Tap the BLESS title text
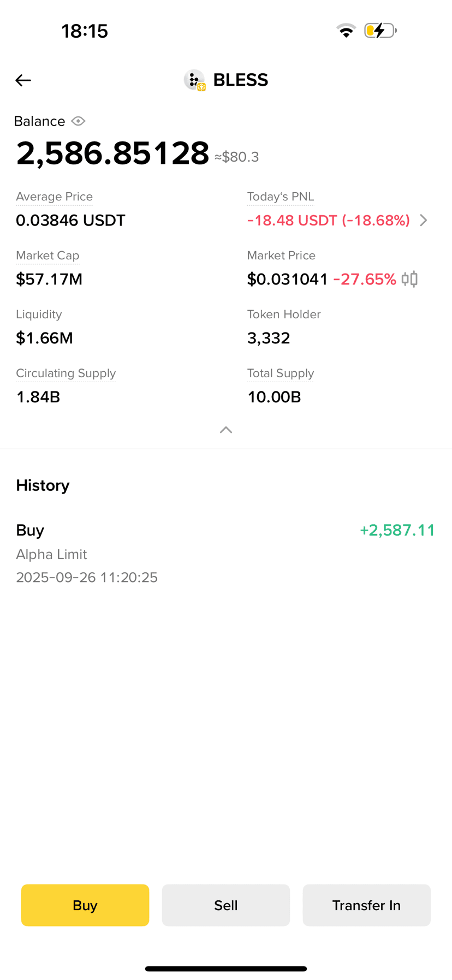The image size is (452, 980). [x=240, y=80]
